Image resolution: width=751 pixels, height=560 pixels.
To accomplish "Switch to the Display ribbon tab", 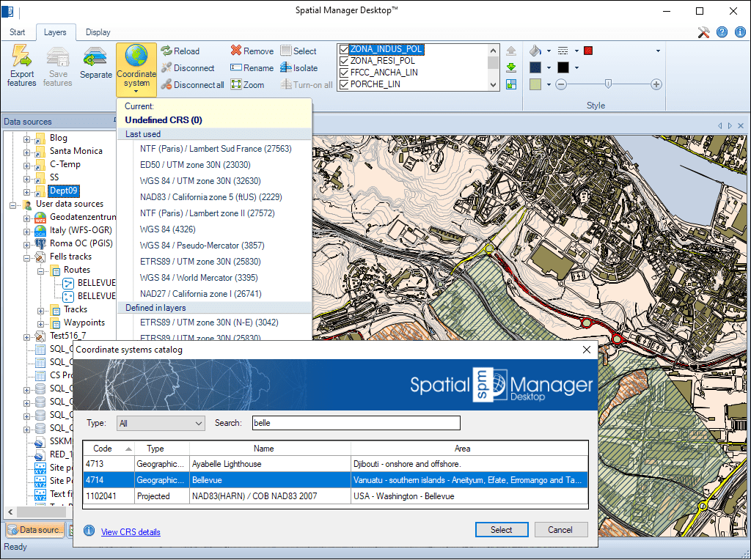I will pos(98,32).
